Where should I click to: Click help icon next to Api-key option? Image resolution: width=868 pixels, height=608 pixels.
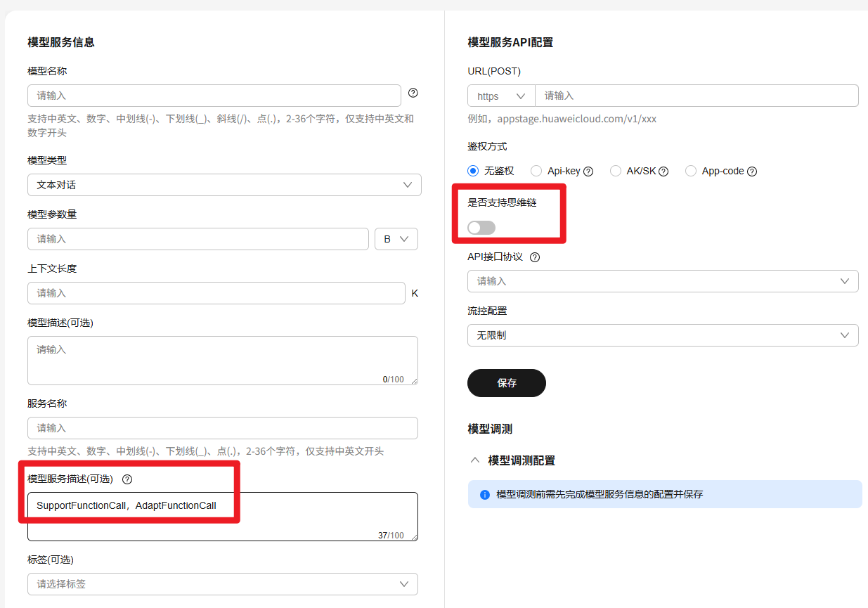[588, 172]
